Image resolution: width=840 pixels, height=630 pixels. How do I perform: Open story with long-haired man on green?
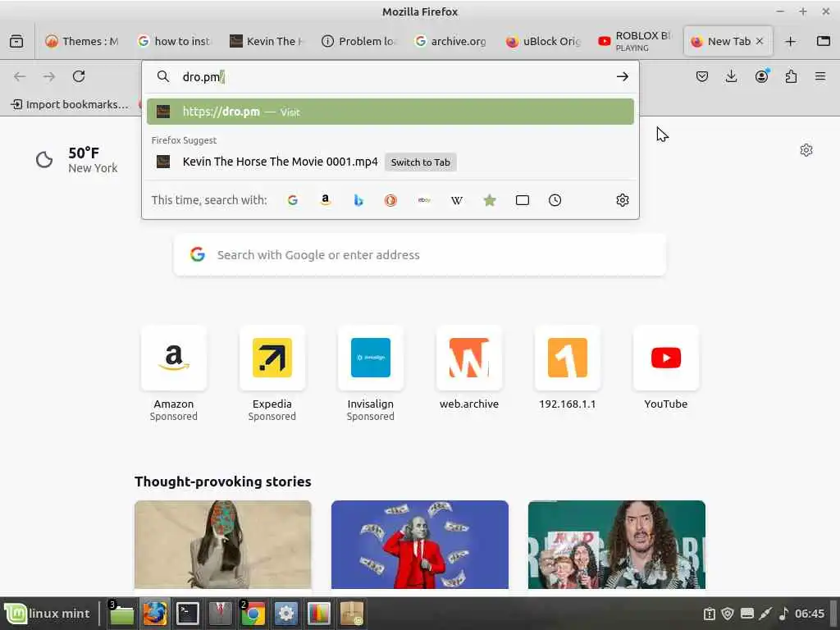point(617,545)
